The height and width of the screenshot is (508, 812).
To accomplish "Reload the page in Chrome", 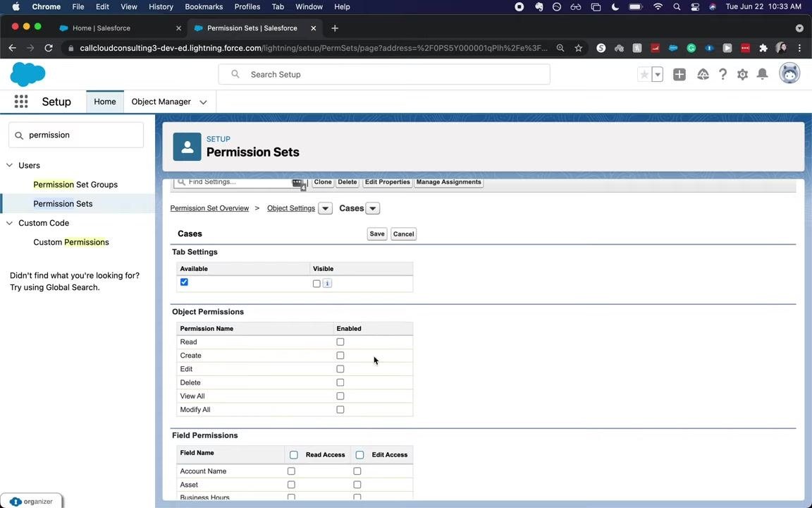I will pos(49,48).
